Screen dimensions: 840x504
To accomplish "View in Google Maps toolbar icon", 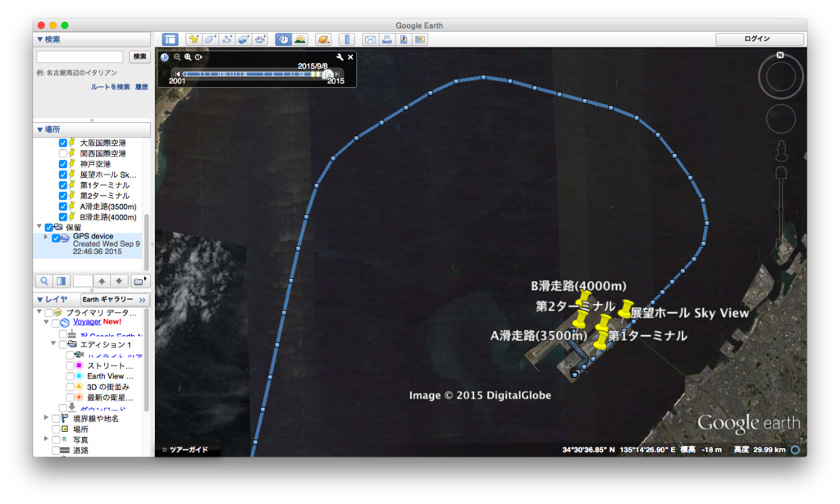I will pyautogui.click(x=419, y=39).
